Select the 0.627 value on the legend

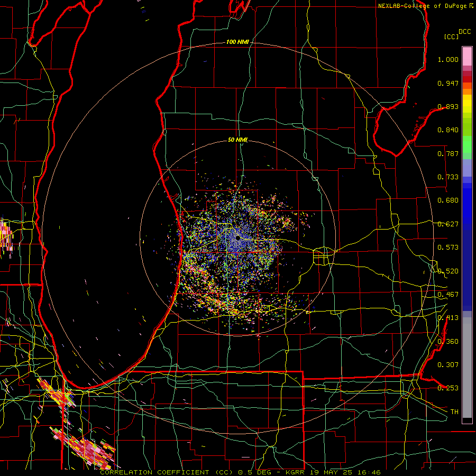point(448,224)
